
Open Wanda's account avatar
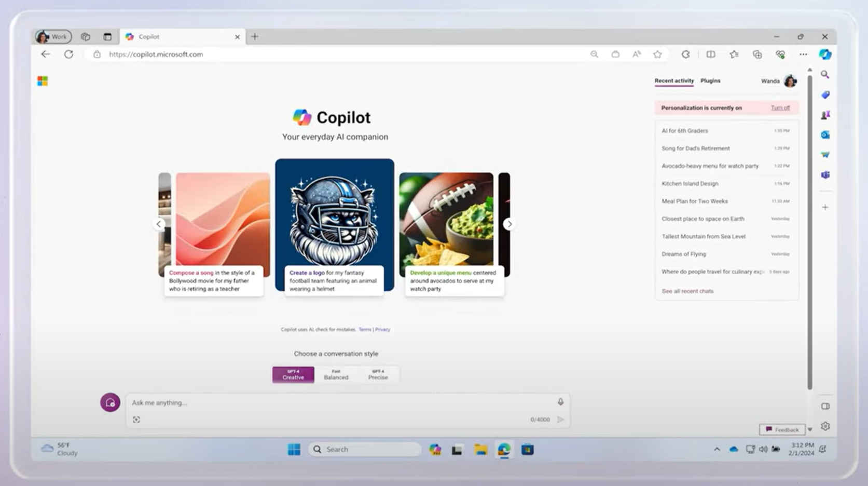[x=790, y=81]
